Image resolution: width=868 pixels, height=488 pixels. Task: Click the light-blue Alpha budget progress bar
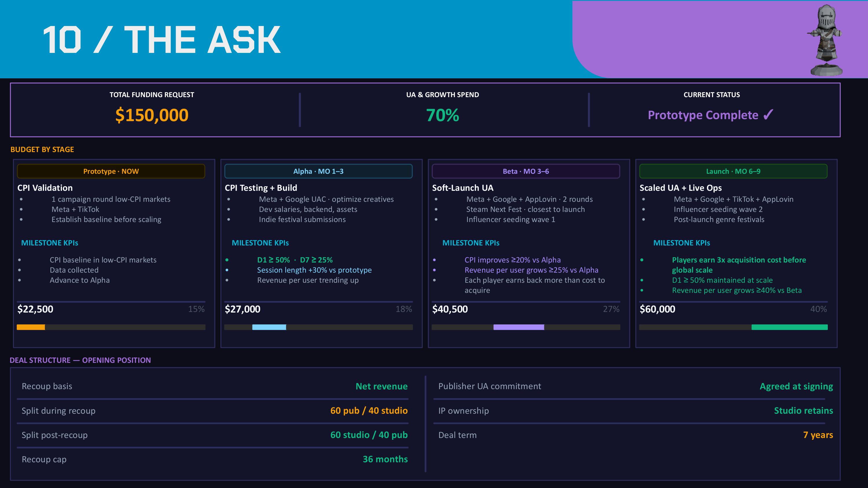pos(269,327)
